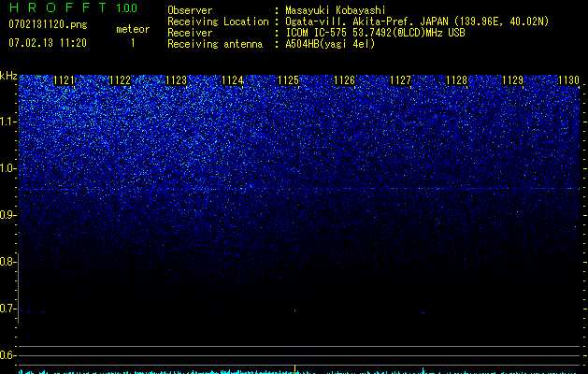Click the version number 1.0.0
The width and height of the screenshot is (588, 374).
(127, 7)
